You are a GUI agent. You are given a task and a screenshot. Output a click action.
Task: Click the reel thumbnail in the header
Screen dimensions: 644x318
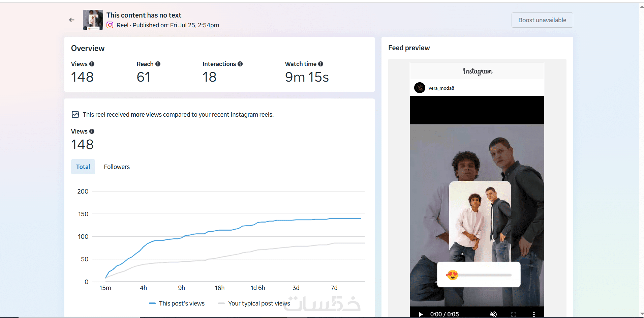[93, 20]
